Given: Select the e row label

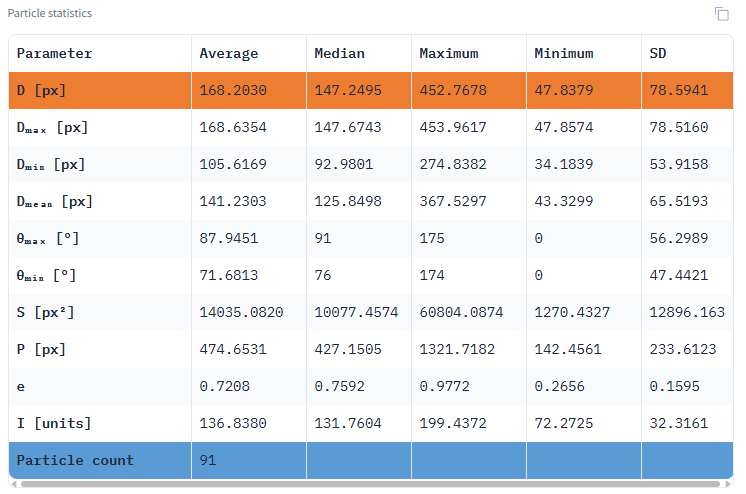Looking at the screenshot, I should [20, 387].
